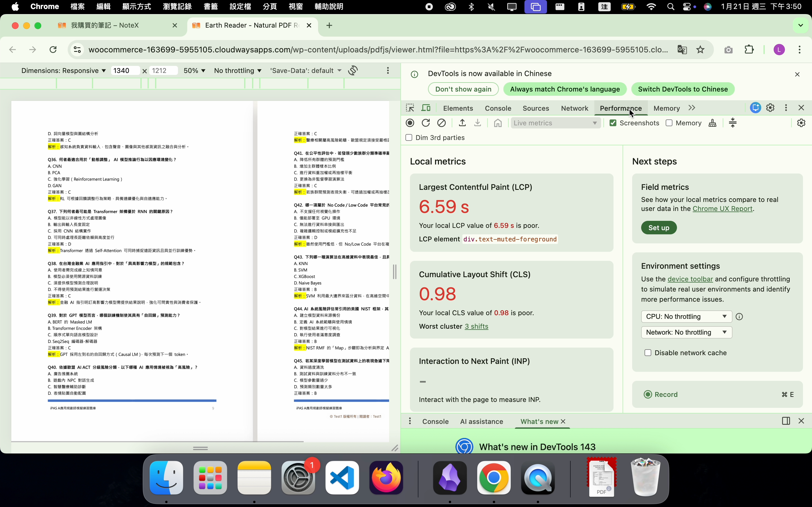812x507 pixels.
Task: Open the AI assistance drawer tab
Action: pyautogui.click(x=481, y=421)
